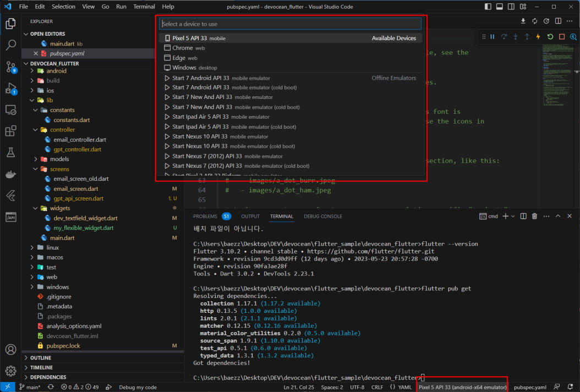Click the Get Packages download icon
580x392 pixels.
[523, 21]
